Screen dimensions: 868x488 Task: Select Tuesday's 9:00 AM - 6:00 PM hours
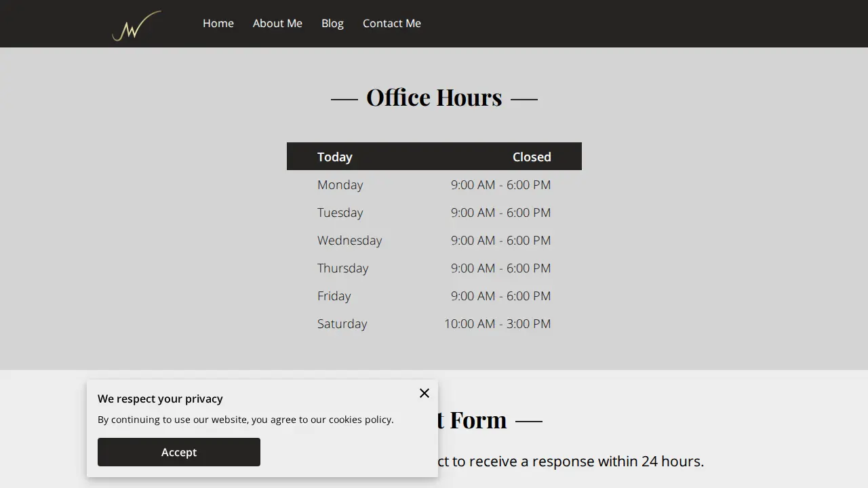(500, 212)
